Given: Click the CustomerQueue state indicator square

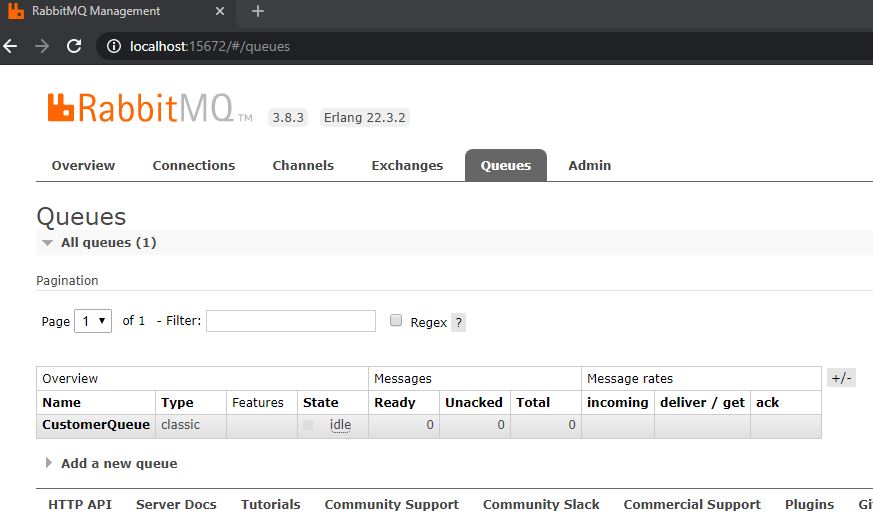Looking at the screenshot, I should [308, 425].
